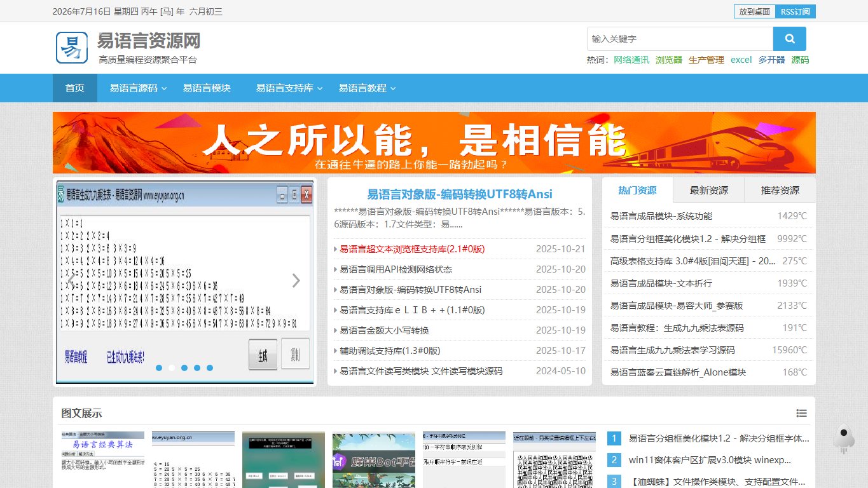
Task: Click the keyword search input field
Action: pos(680,39)
